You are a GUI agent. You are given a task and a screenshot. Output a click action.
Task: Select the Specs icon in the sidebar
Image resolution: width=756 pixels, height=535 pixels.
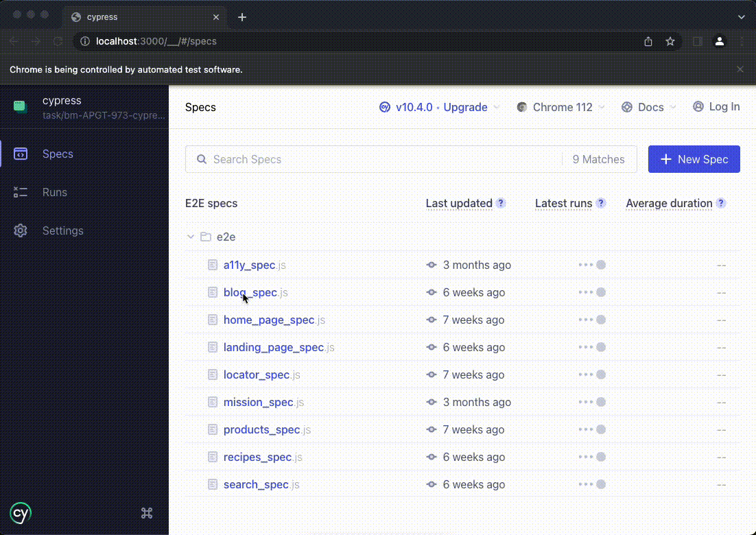click(x=21, y=154)
